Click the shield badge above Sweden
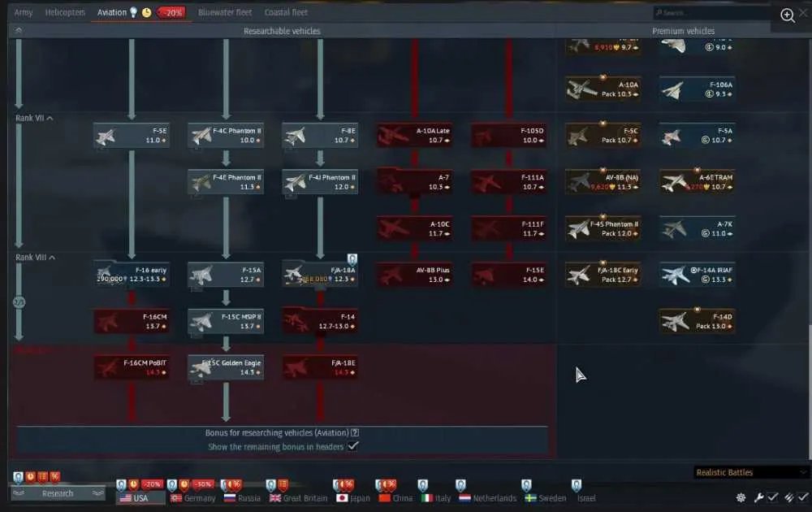 [x=527, y=485]
